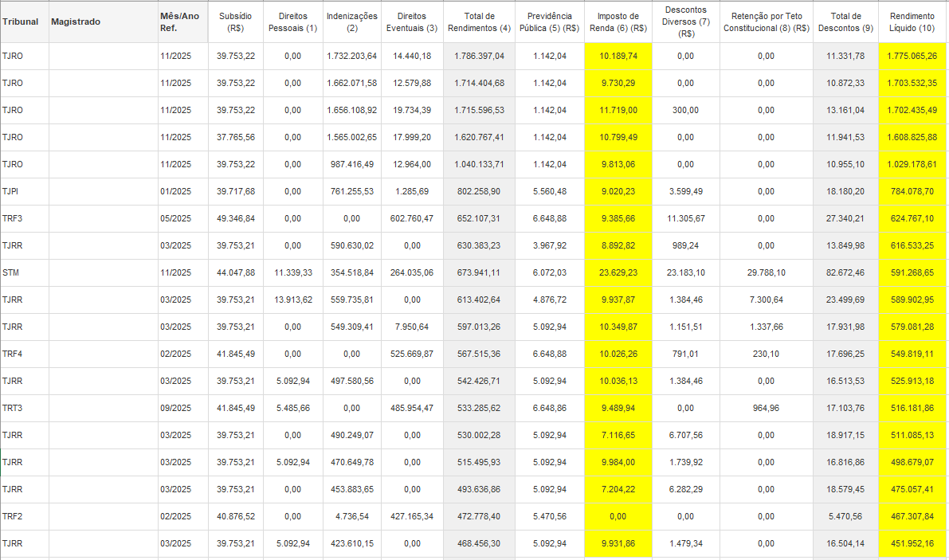Viewport: 949px width, 560px height.
Task: Select the date cell 05/2025
Action: [x=182, y=219]
